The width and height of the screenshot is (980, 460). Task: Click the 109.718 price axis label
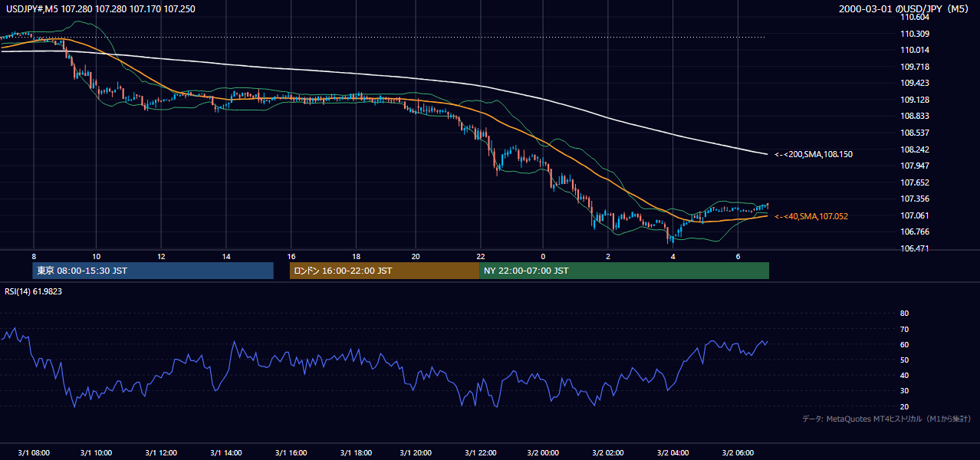click(x=916, y=67)
